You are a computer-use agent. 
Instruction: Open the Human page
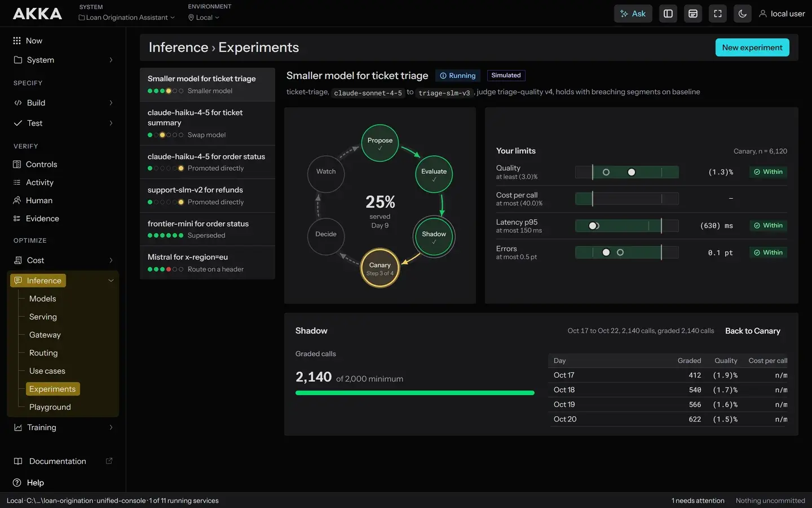click(39, 200)
